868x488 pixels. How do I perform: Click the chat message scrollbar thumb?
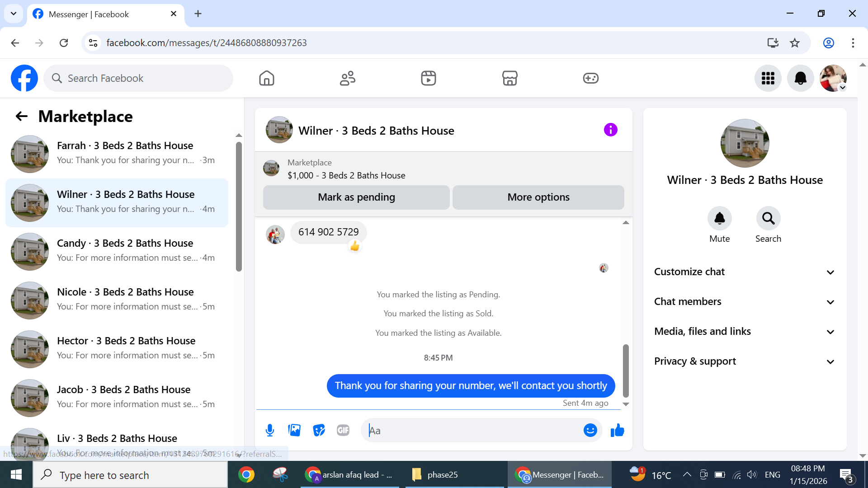coord(626,371)
